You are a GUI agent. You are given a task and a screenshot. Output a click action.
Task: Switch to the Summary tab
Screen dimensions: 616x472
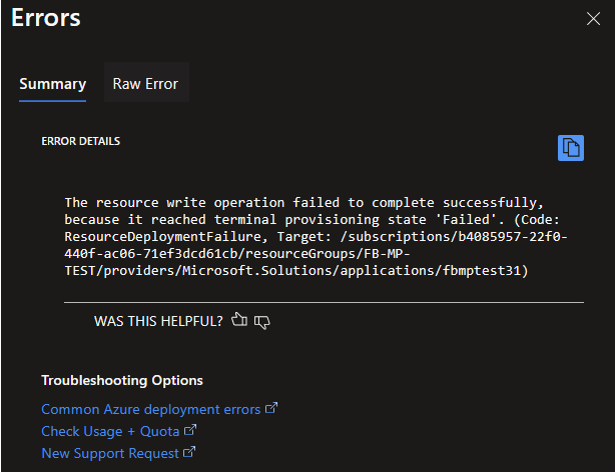[x=52, y=84]
